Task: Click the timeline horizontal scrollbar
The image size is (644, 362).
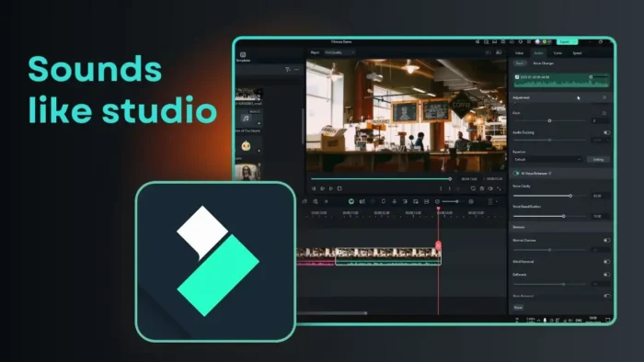Action: coord(332,313)
